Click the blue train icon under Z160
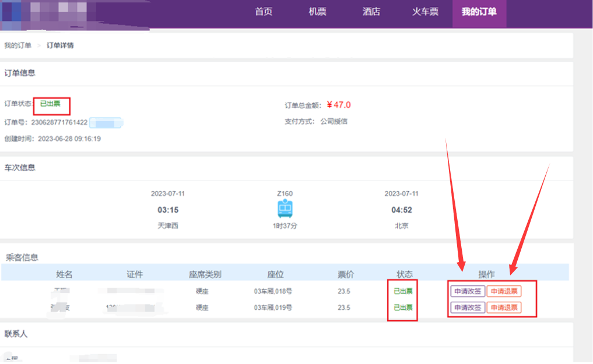This screenshot has width=593, height=364. coord(285,209)
